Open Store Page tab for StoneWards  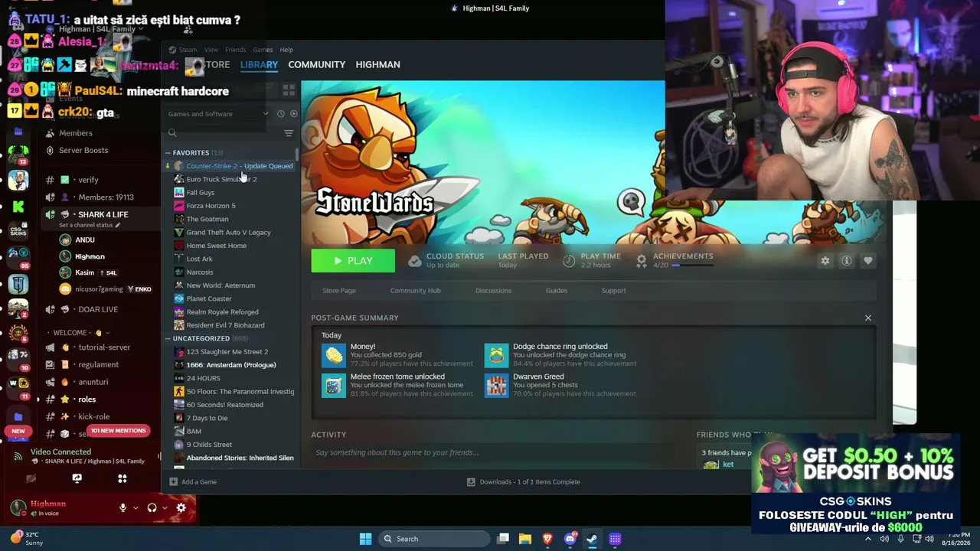(339, 291)
